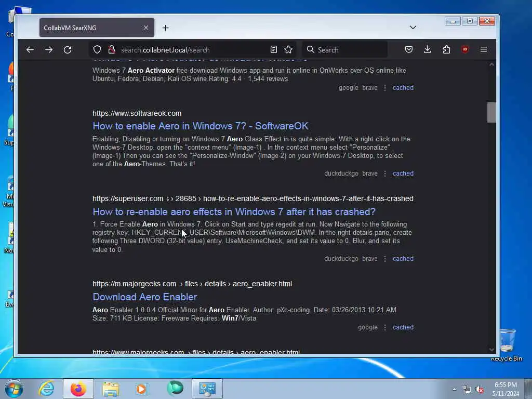Image resolution: width=532 pixels, height=399 pixels.
Task: Open the uBlock Origin extension icon
Action: [465, 49]
